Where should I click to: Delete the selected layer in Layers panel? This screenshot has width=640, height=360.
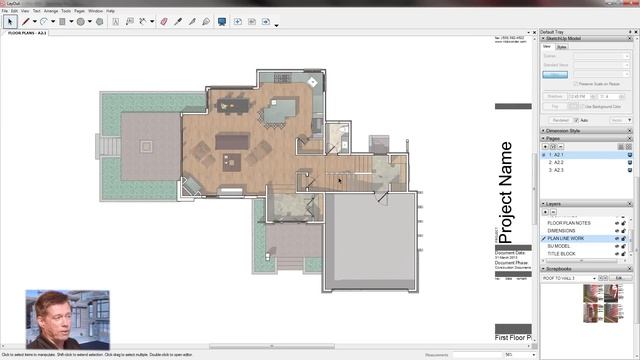[553, 212]
